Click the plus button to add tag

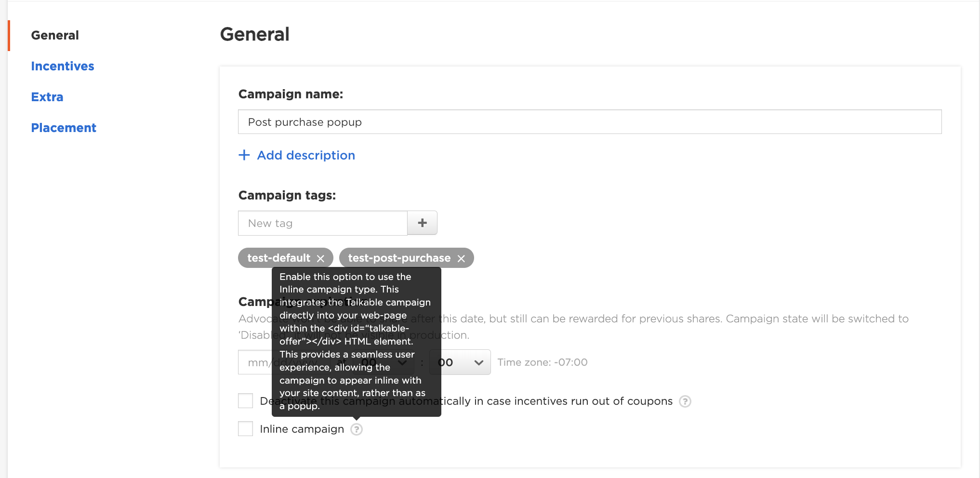[x=422, y=223]
